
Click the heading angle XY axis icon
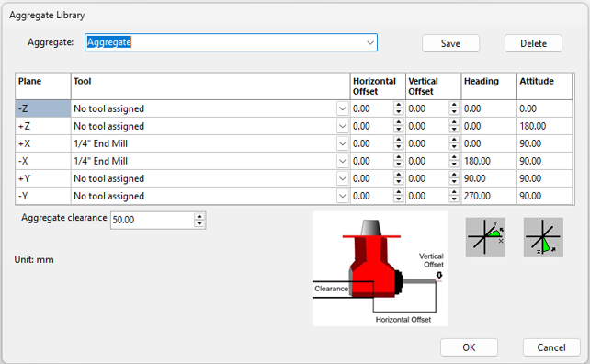pos(485,237)
